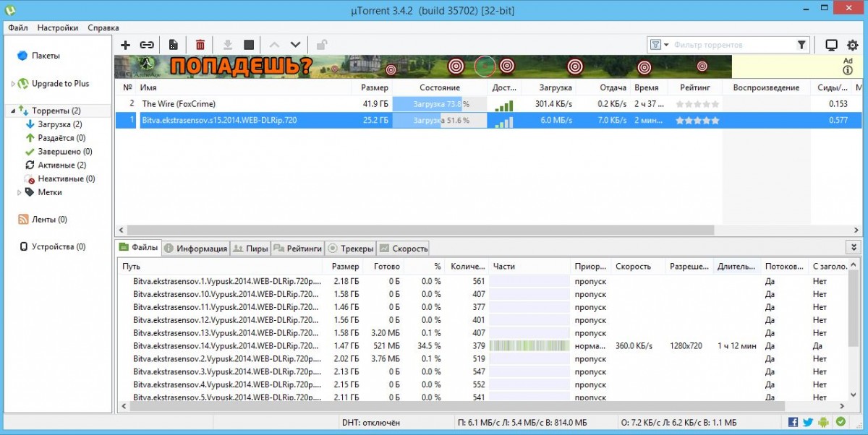Open remote monitor icon in toolbar
This screenshot has height=435, width=868.
(x=831, y=45)
